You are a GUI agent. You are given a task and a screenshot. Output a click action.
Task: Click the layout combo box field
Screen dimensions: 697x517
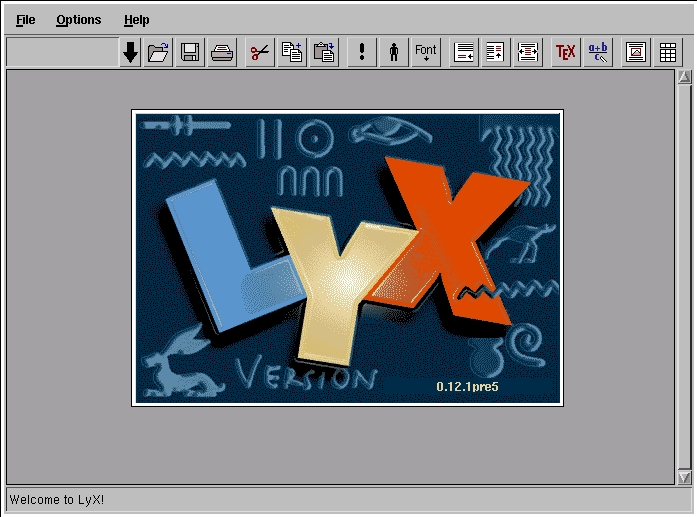coord(63,52)
